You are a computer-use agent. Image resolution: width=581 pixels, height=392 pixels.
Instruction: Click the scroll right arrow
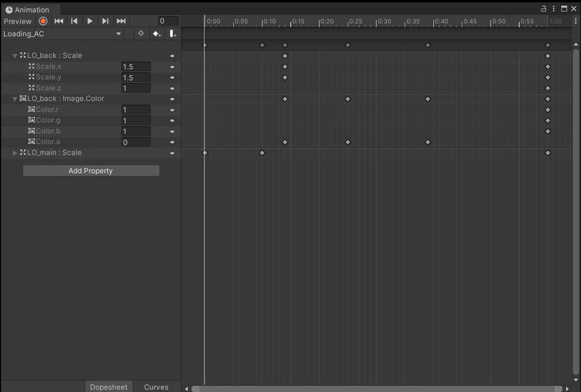click(x=567, y=389)
